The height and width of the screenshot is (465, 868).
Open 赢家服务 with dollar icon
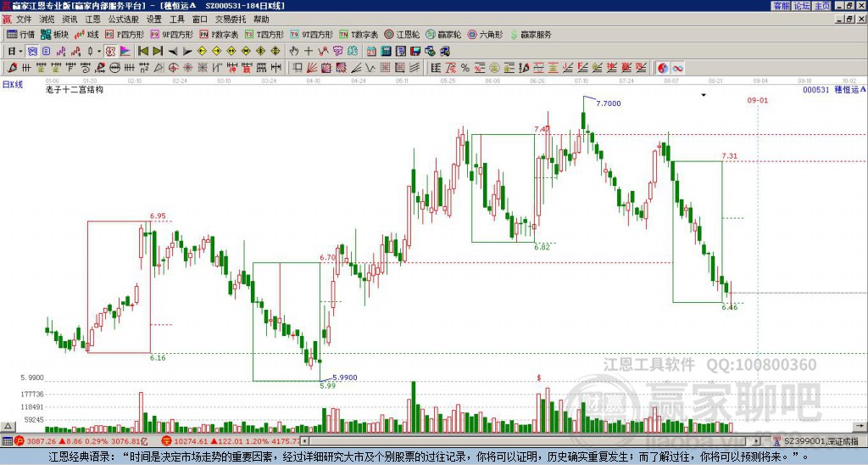click(x=531, y=34)
